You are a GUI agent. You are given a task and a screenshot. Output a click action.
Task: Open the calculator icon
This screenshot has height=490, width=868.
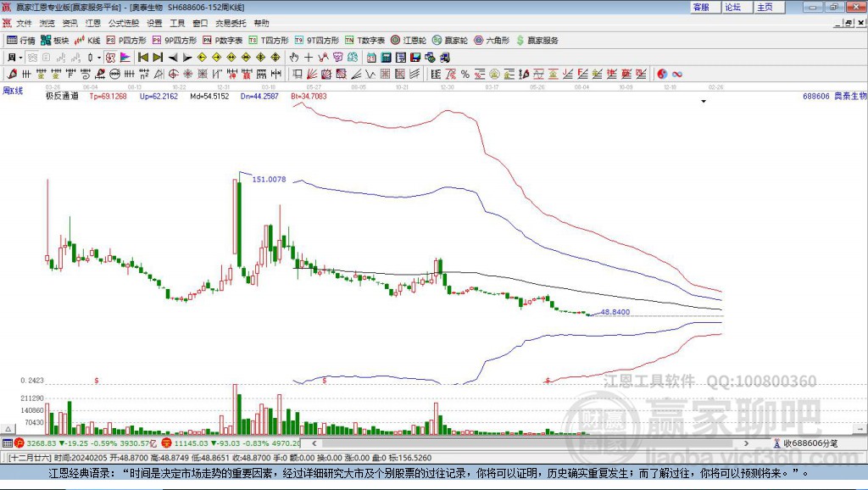coord(387,57)
